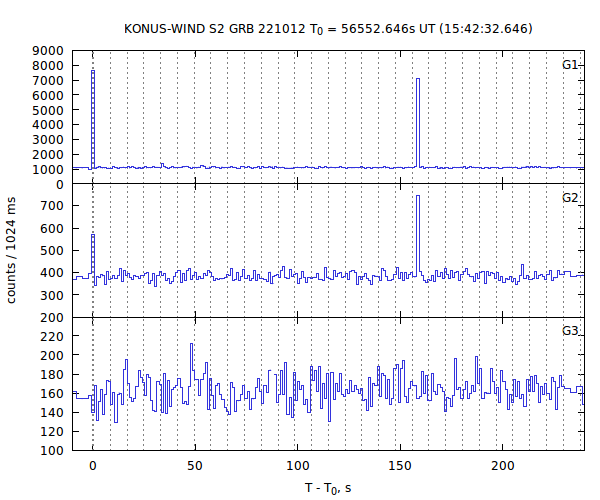Click the 140 tick label on G3 axis
Screen dimensions: 600x500
click(52, 413)
